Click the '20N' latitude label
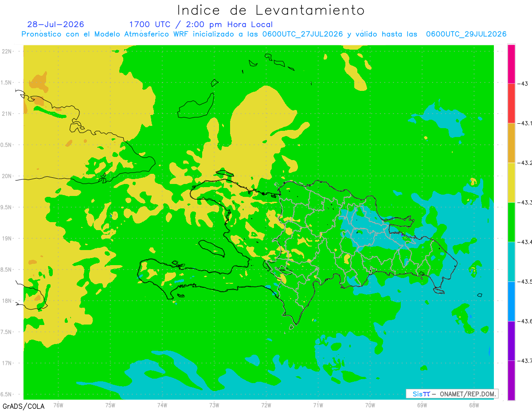 click(8, 176)
